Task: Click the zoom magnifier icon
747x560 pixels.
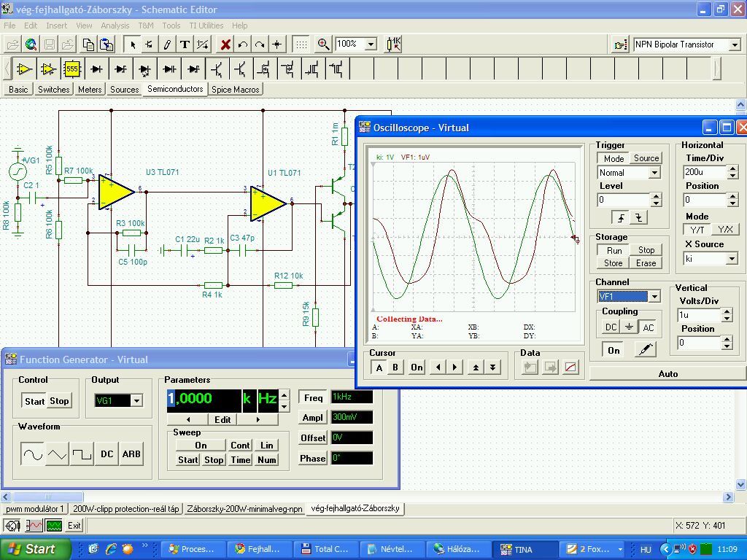Action: pyautogui.click(x=323, y=44)
